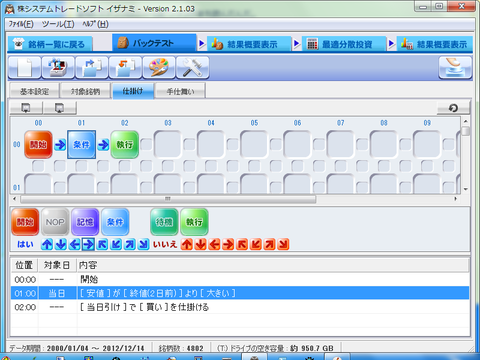
Task: Open the ファイル(F) menu
Action: [21, 24]
